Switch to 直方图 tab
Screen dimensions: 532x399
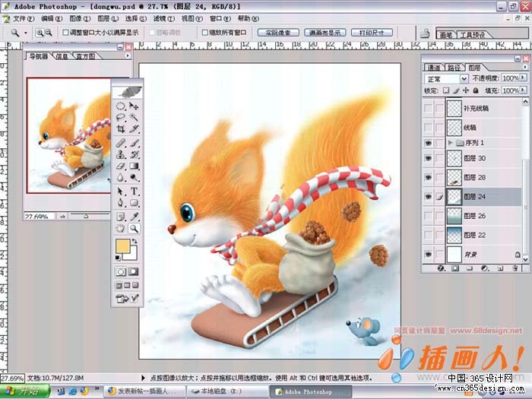point(85,56)
